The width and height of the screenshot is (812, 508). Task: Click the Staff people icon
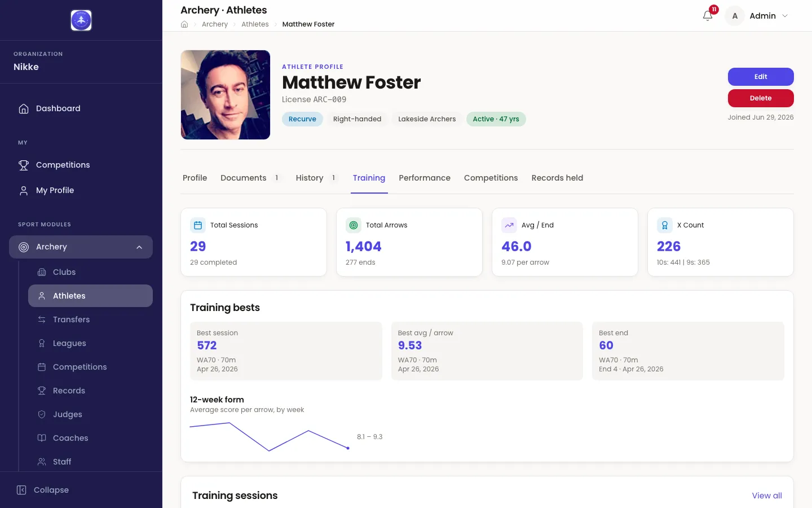pos(42,462)
